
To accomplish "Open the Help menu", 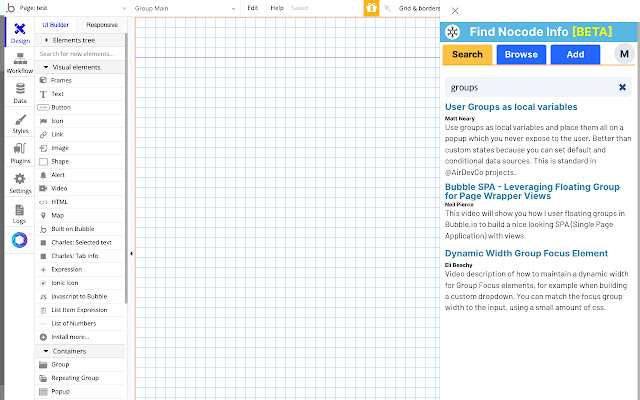I will click(x=277, y=8).
